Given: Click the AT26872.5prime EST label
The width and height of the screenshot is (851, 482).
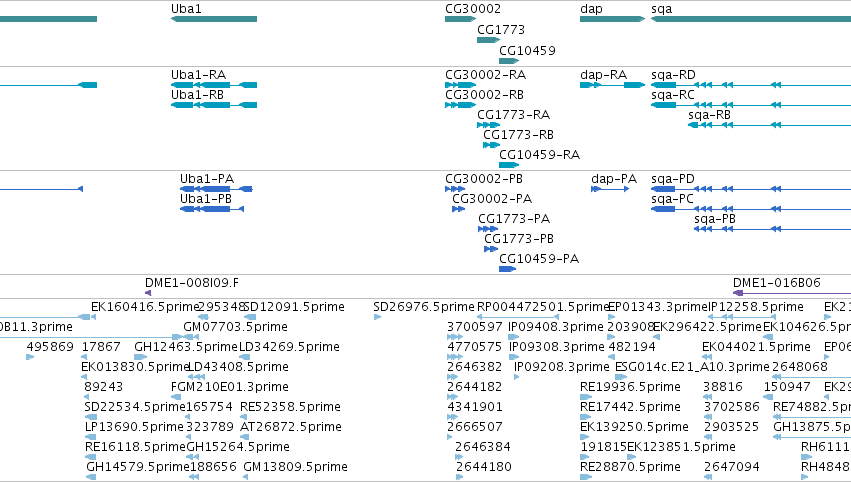Looking at the screenshot, I should point(291,427).
